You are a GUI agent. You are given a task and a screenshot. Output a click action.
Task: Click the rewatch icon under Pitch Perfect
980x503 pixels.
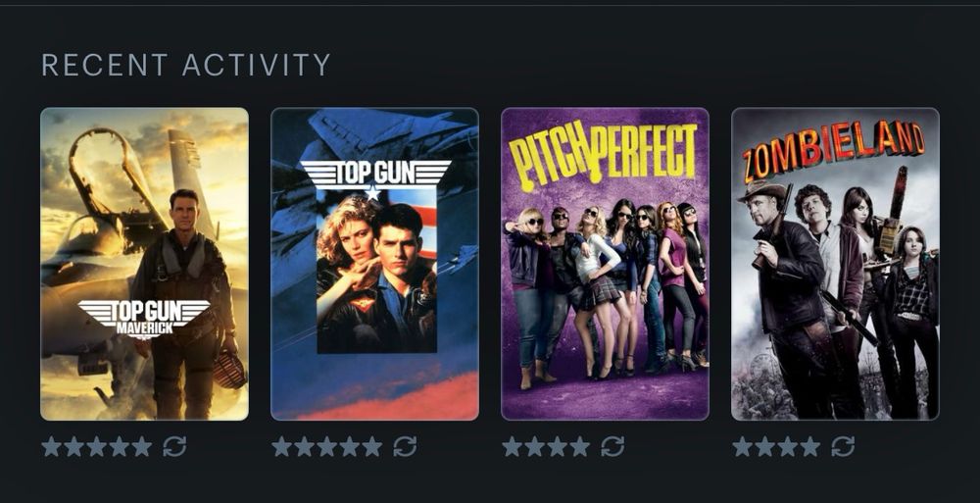[612, 447]
